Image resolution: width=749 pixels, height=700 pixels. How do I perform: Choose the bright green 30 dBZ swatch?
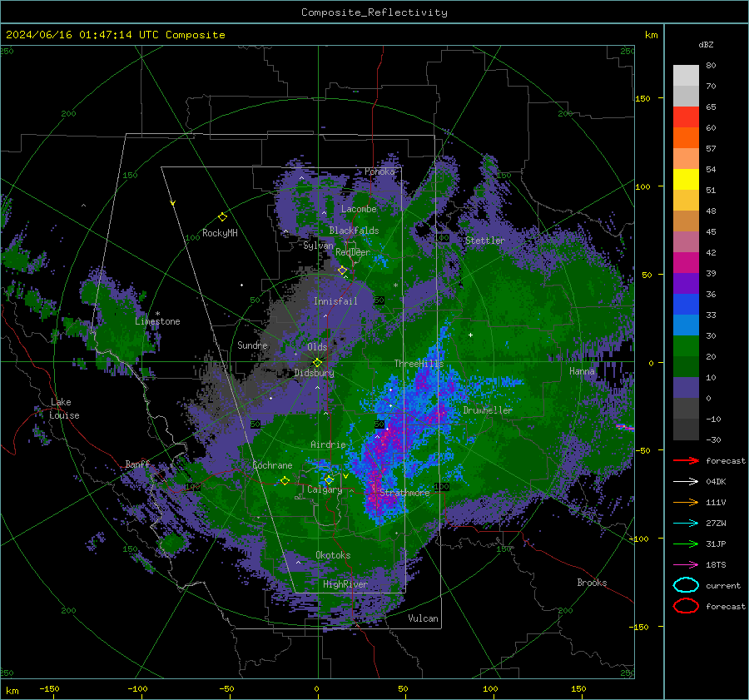(x=686, y=345)
